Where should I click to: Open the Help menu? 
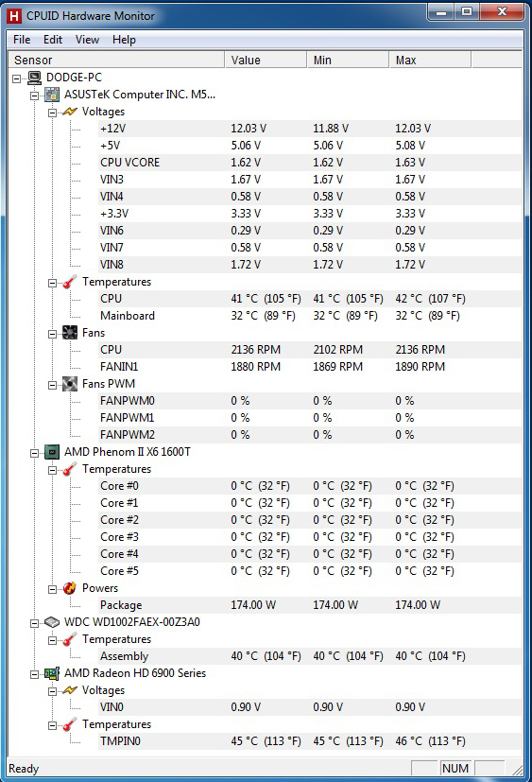click(124, 40)
